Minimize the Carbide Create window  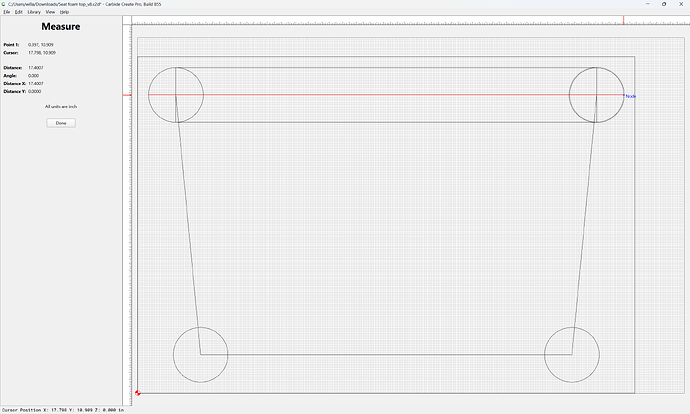coord(647,4)
